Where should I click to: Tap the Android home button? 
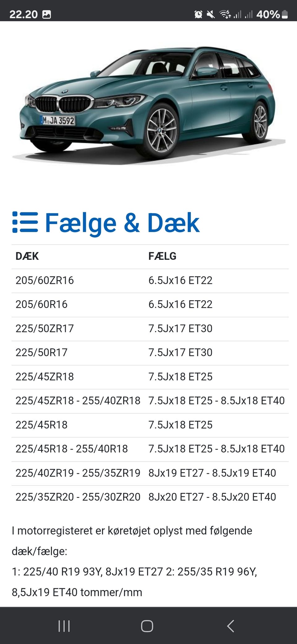(147, 626)
